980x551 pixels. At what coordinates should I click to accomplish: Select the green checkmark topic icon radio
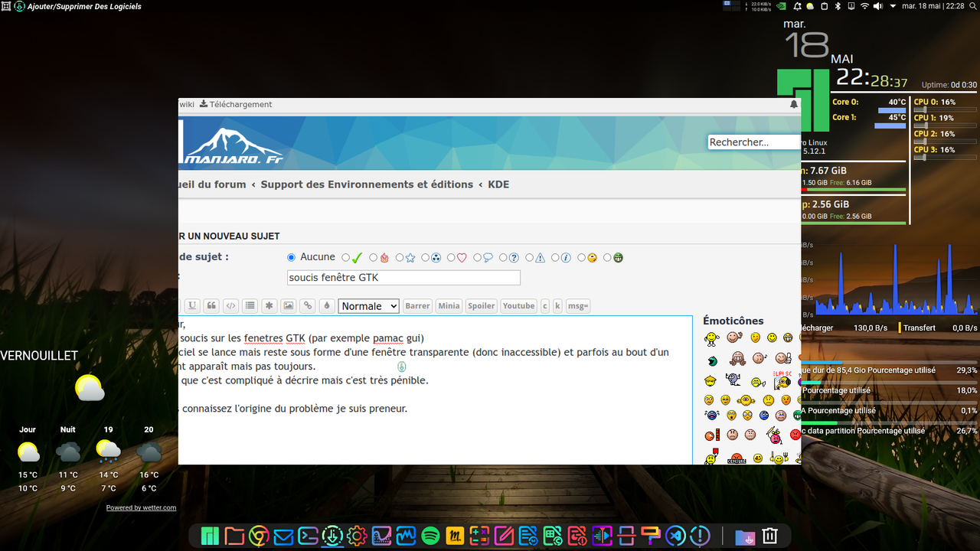click(346, 258)
